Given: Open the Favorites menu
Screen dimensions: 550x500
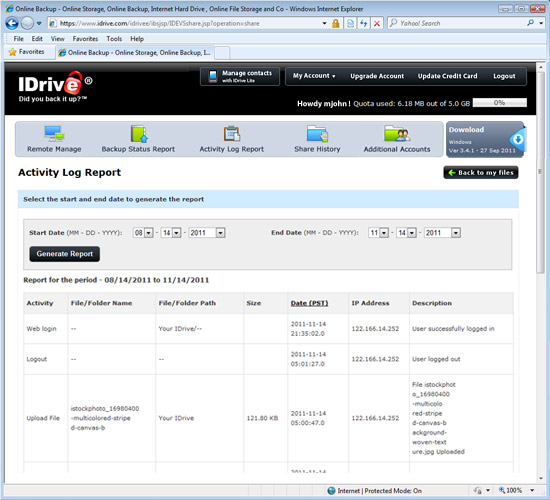Looking at the screenshot, I should pyautogui.click(x=85, y=39).
